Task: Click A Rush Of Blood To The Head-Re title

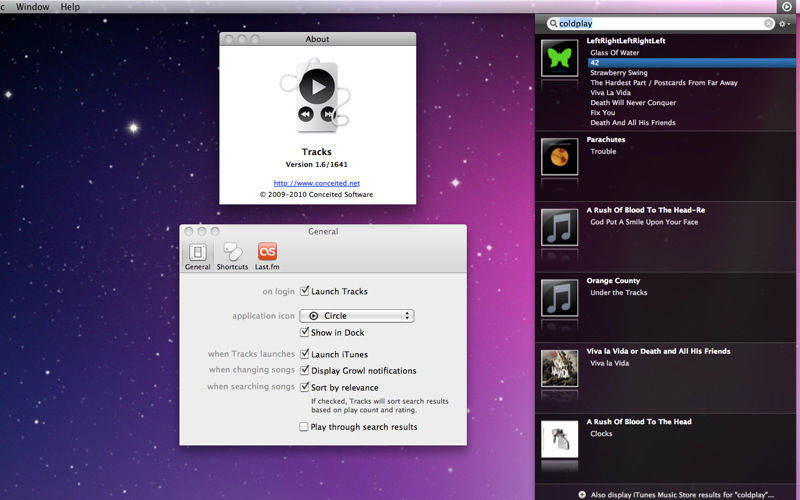Action: click(x=645, y=210)
